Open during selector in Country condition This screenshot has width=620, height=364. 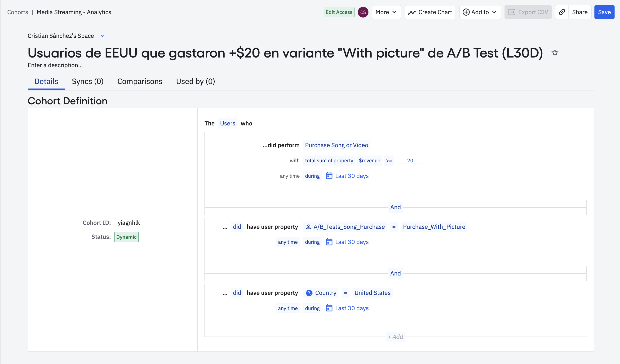312,308
